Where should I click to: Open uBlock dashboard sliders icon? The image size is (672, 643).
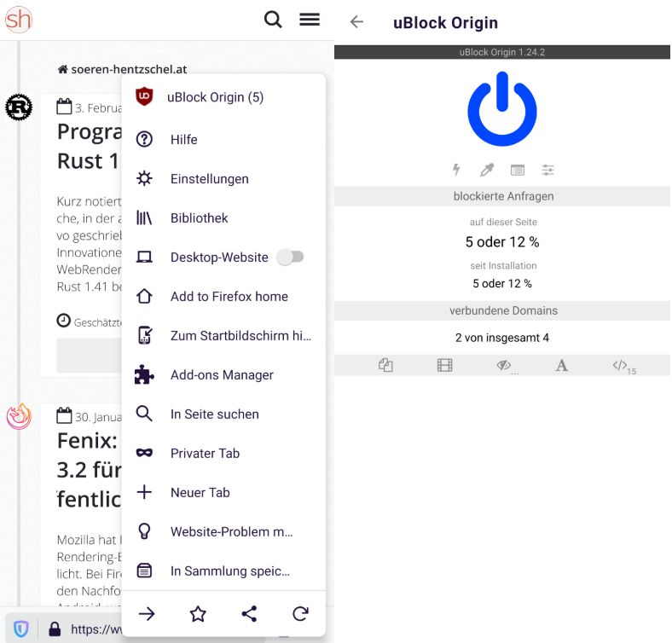[x=547, y=171]
